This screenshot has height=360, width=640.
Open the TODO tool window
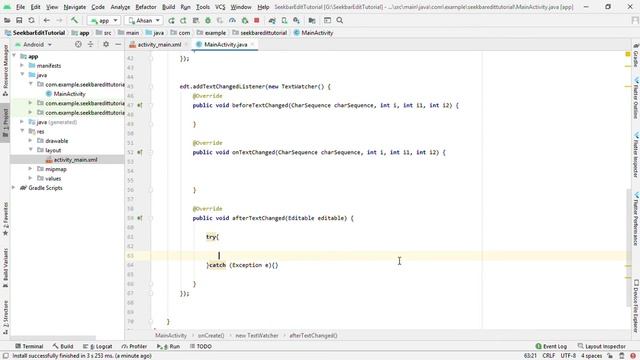pyautogui.click(x=200, y=346)
